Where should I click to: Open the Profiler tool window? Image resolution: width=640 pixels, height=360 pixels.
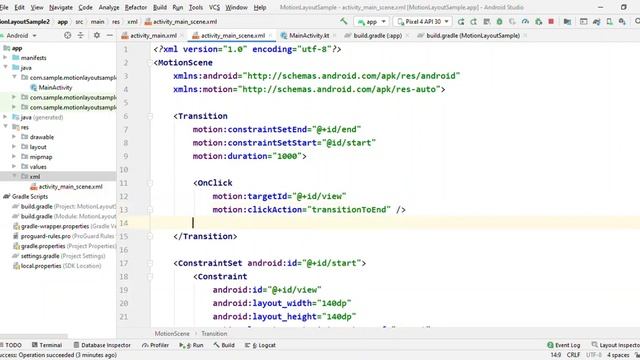pos(155,345)
